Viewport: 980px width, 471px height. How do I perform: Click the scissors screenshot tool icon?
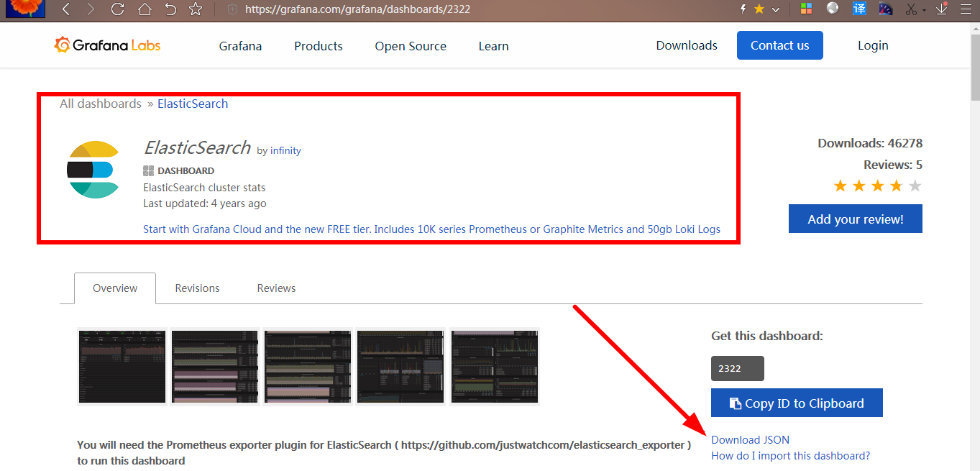point(911,9)
